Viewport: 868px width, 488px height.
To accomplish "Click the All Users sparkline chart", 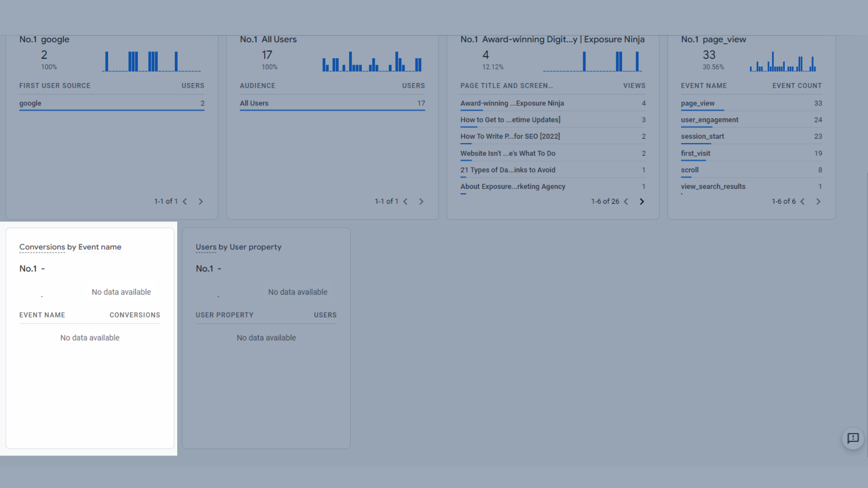I will coord(372,62).
